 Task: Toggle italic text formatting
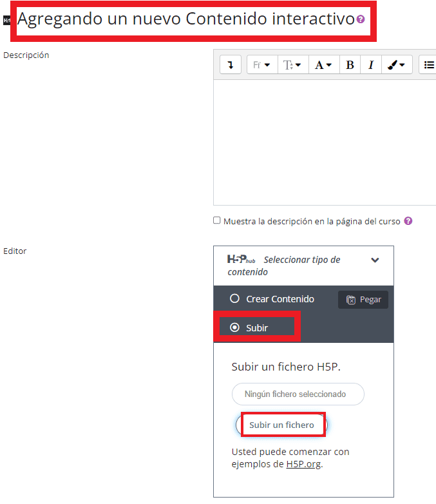tap(371, 64)
